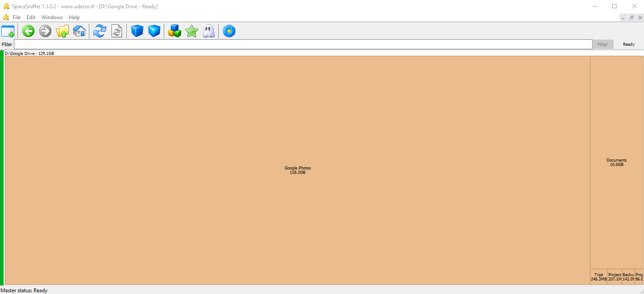644x294 pixels.
Task: Click the 'D:\Google Drive - 129.1GB' header
Action: [x=30, y=53]
